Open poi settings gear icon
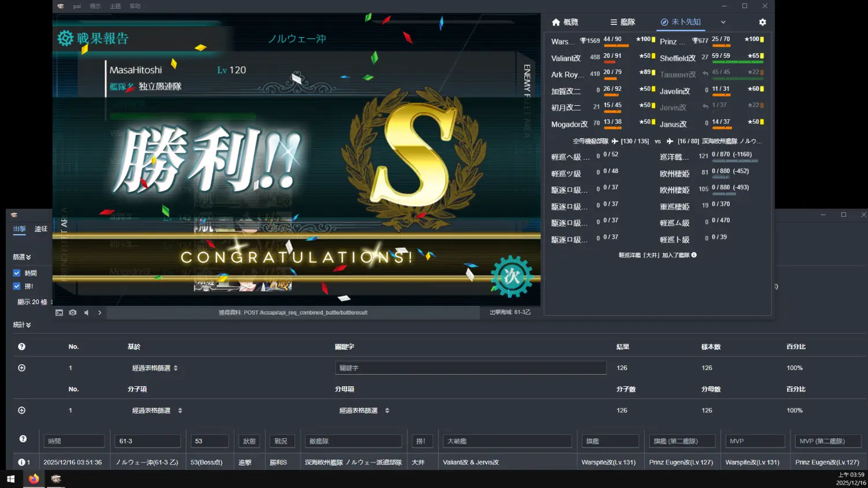 [x=762, y=22]
